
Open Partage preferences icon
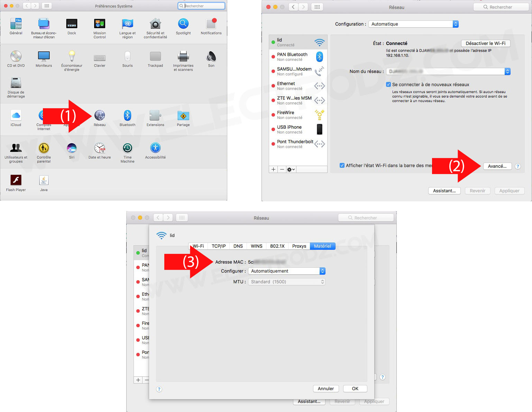click(x=183, y=115)
